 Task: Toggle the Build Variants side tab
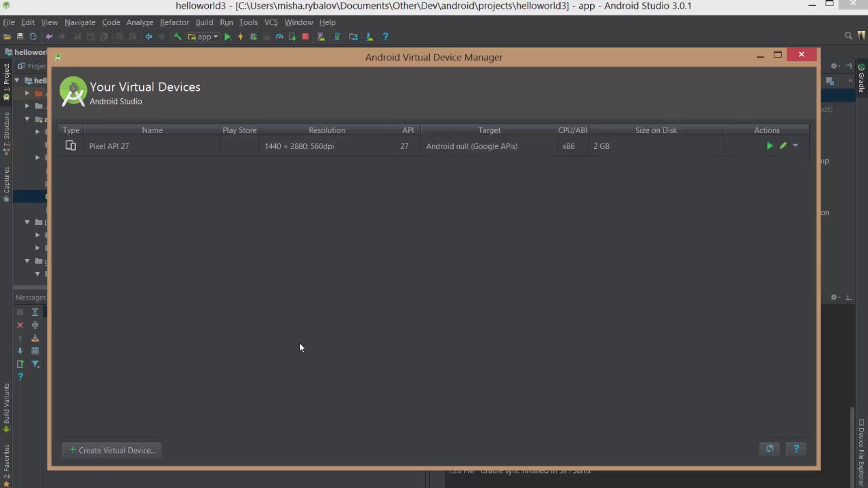(6, 409)
